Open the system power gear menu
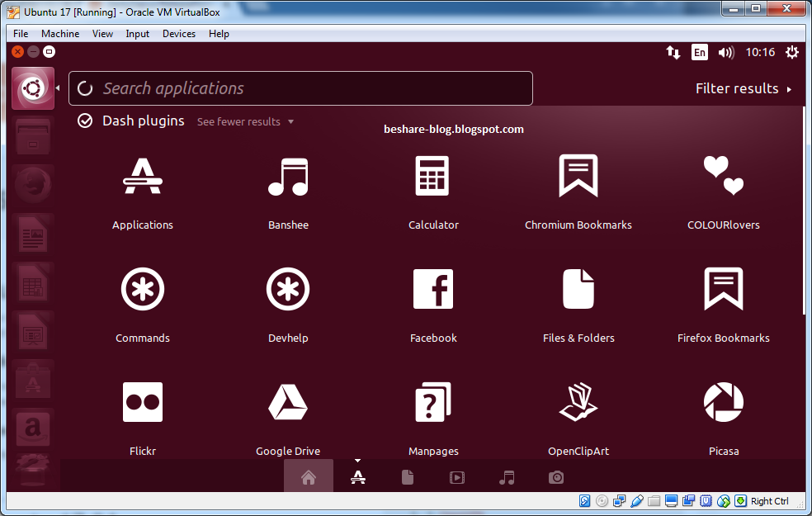The height and width of the screenshot is (516, 812). (792, 52)
